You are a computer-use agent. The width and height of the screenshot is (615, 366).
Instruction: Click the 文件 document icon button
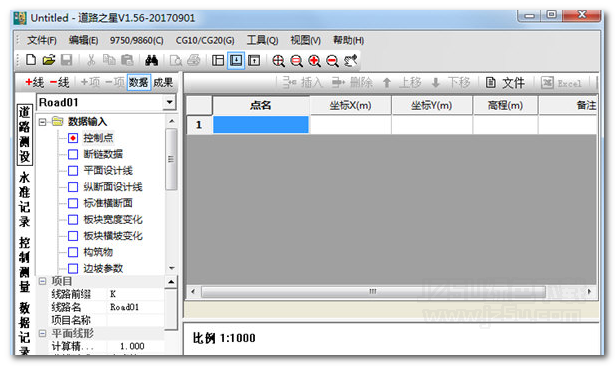click(x=505, y=82)
